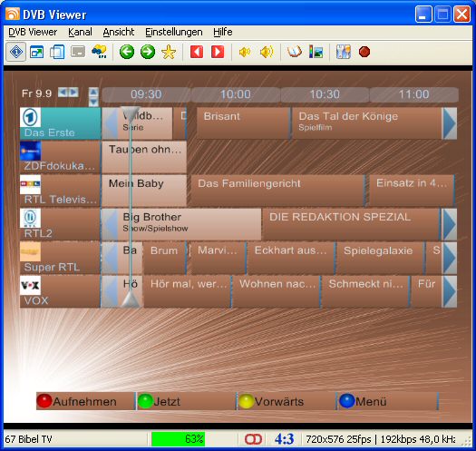Image resolution: width=476 pixels, height=451 pixels.
Task: Click the subtitle/teletext gray screen icon
Action: click(78, 52)
